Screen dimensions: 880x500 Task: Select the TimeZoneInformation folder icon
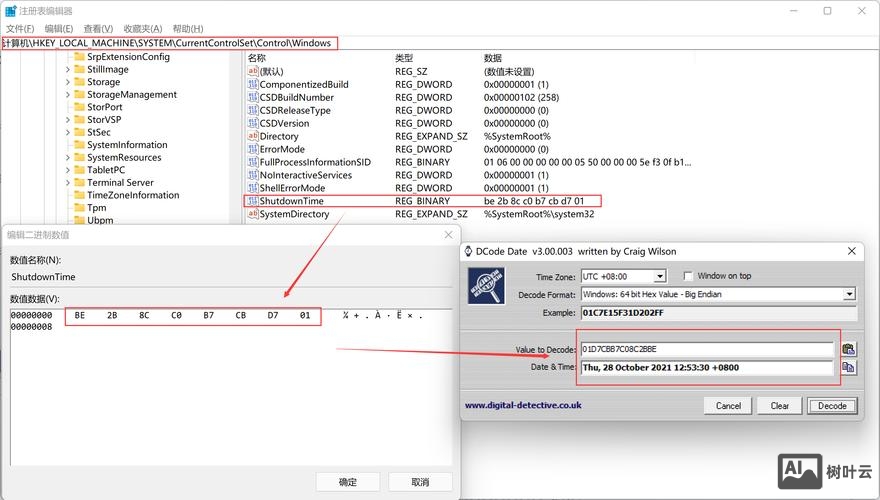[79, 195]
